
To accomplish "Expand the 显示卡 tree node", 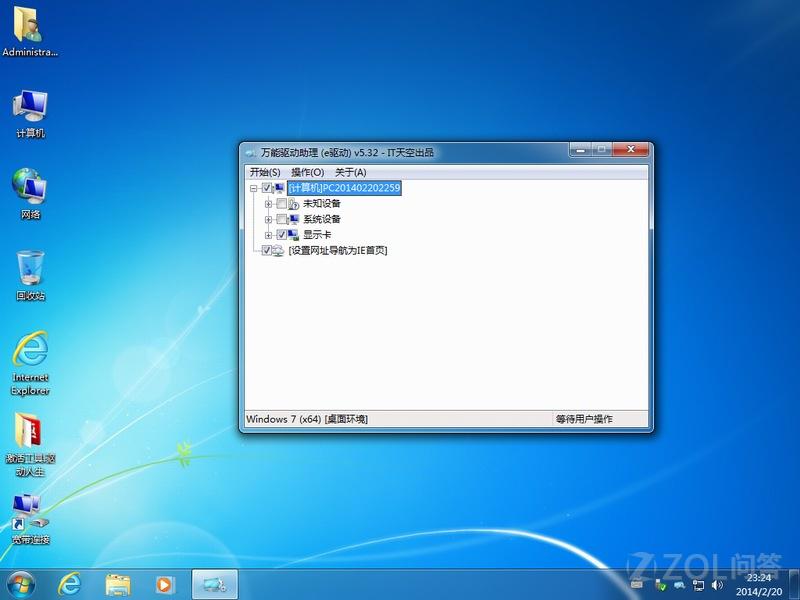I will 268,235.
